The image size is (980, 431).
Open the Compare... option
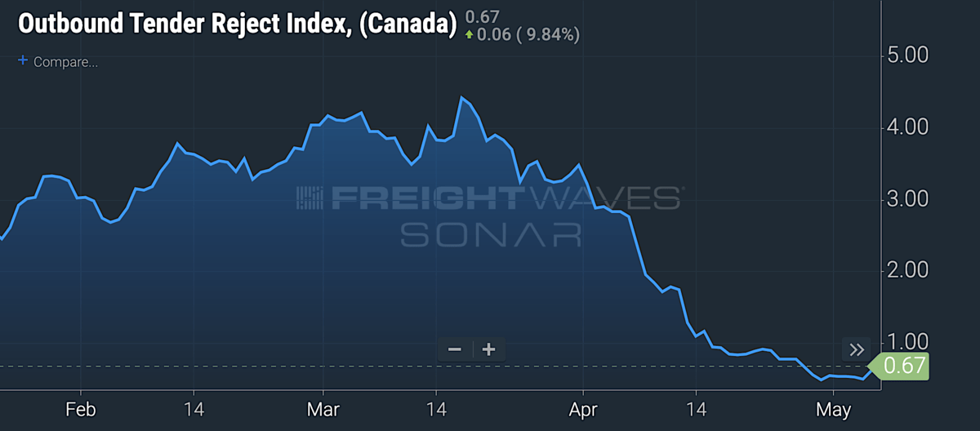click(x=65, y=62)
